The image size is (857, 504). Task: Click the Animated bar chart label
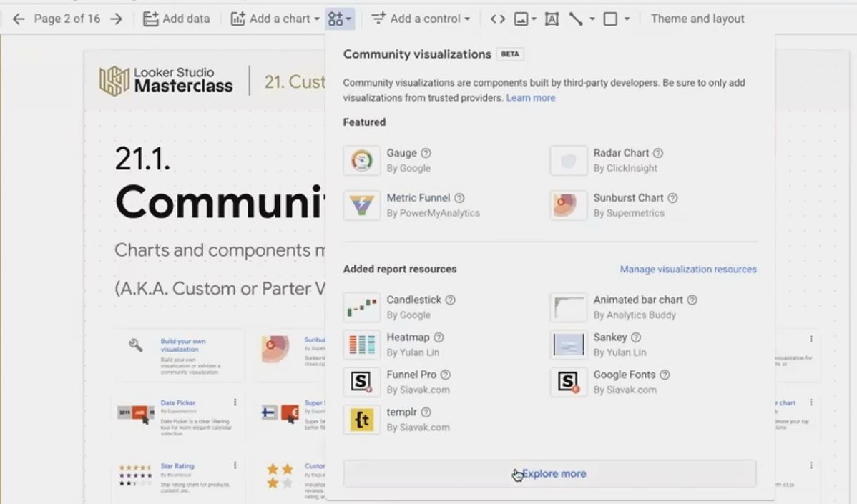(x=638, y=300)
